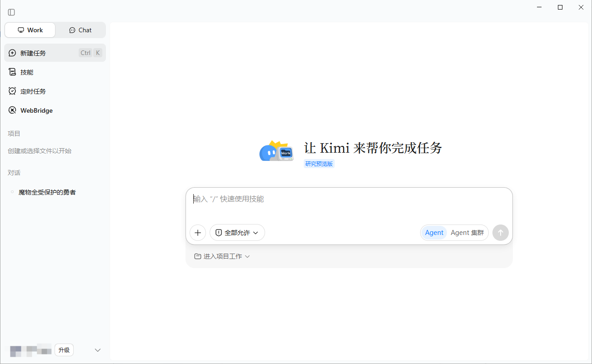
Task: Open the 全部允许 permissions dropdown
Action: pyautogui.click(x=237, y=233)
